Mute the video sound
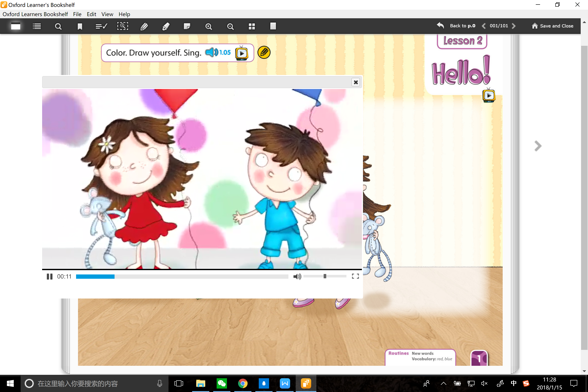The height and width of the screenshot is (392, 588). (x=297, y=277)
